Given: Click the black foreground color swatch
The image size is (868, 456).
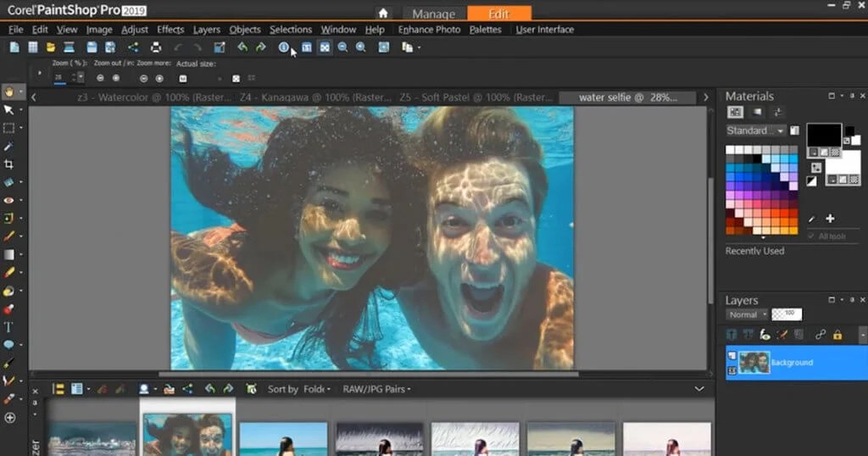Looking at the screenshot, I should click(x=822, y=134).
